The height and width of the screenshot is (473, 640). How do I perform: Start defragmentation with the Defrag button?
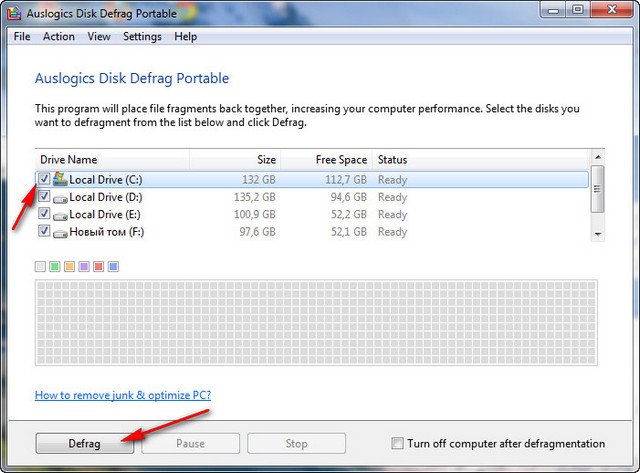click(84, 443)
